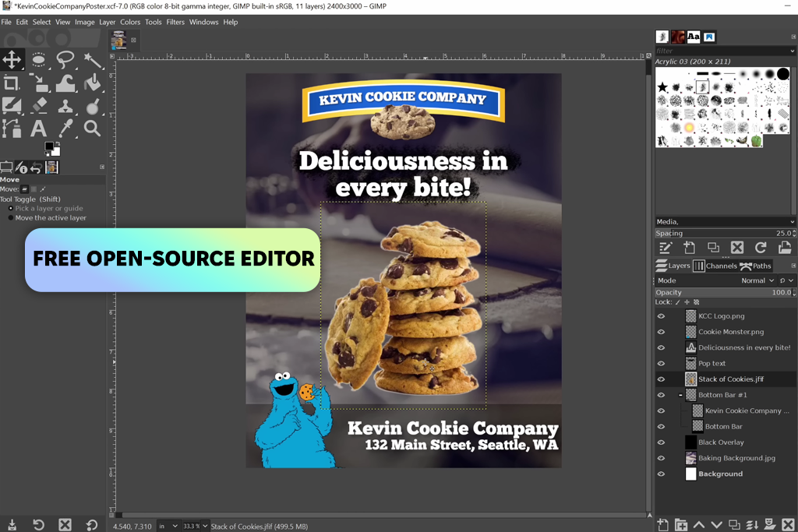Set Move mode to layer icon
Image resolution: width=798 pixels, height=532 pixels.
click(x=24, y=189)
